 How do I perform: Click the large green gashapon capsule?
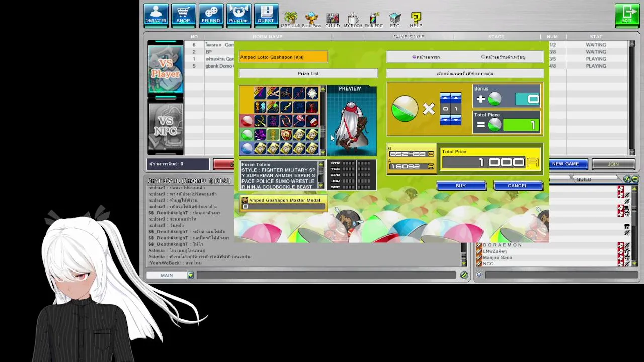[405, 109]
